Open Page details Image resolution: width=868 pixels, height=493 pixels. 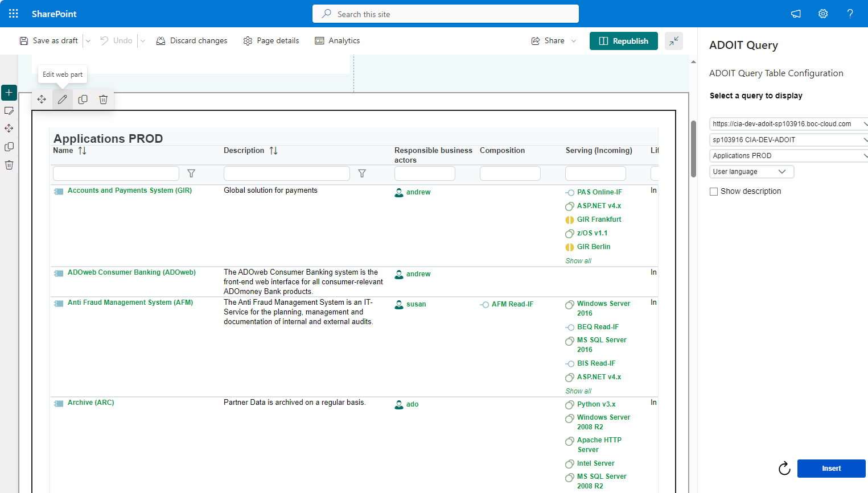click(x=271, y=41)
